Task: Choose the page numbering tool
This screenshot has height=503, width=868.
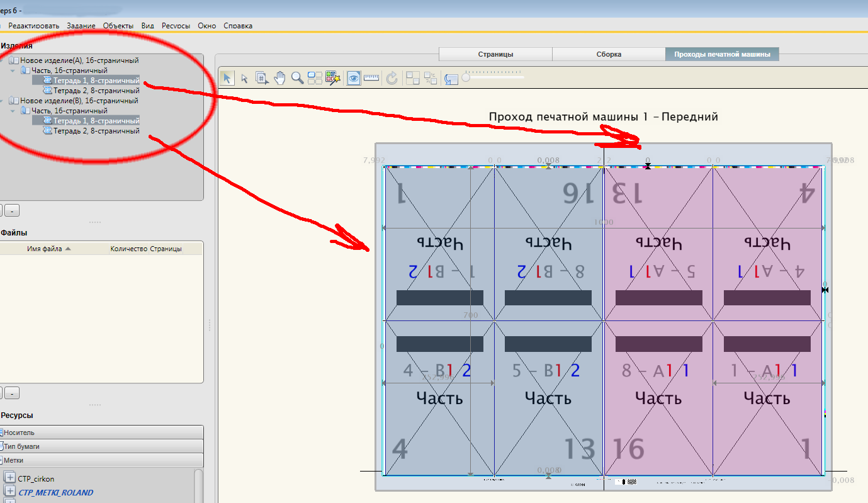Action: (x=262, y=78)
